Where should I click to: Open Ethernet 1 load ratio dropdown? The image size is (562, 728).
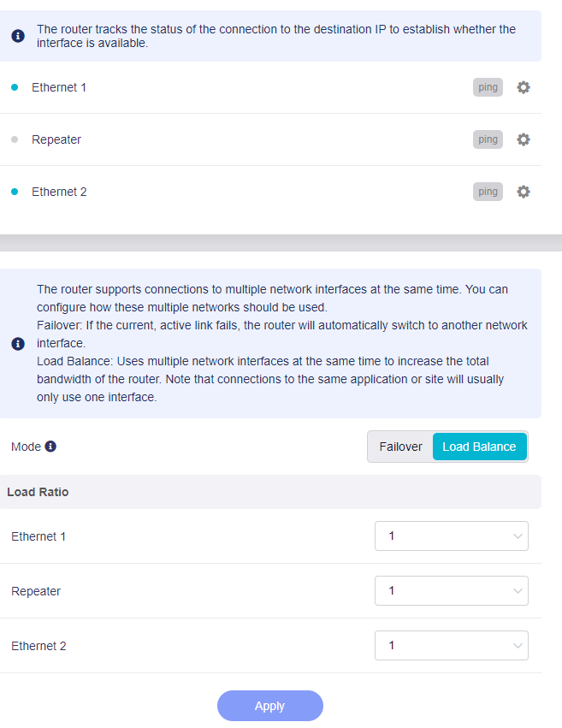451,536
